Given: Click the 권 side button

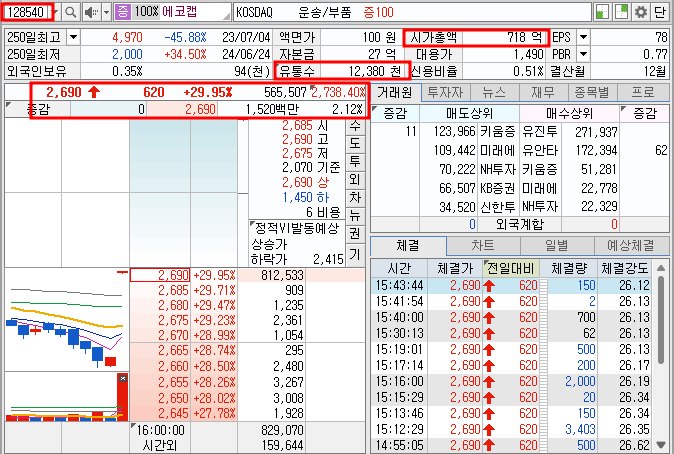Looking at the screenshot, I should pyautogui.click(x=355, y=233).
